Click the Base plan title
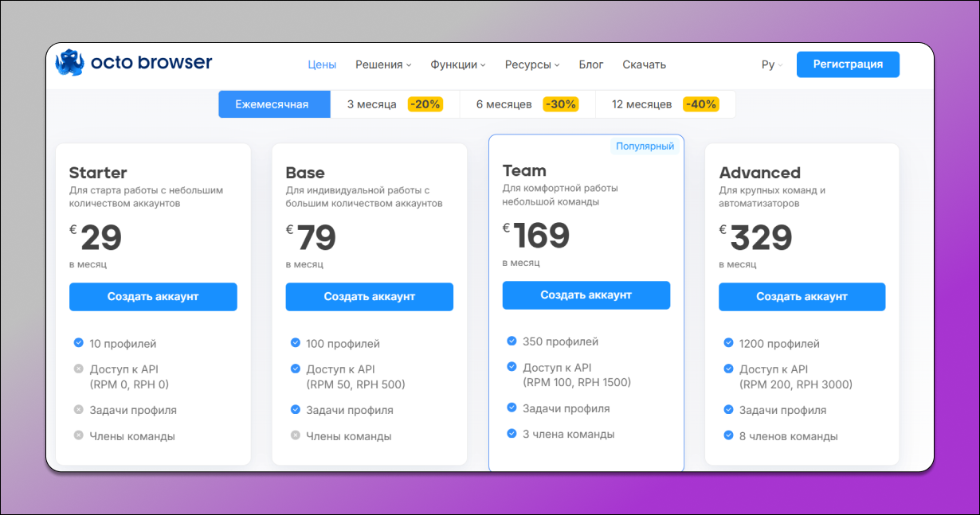The height and width of the screenshot is (515, 980). (x=305, y=173)
